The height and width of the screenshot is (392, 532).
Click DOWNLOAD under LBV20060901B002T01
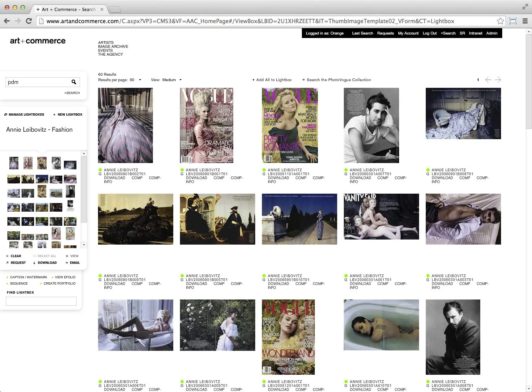pyautogui.click(x=114, y=178)
